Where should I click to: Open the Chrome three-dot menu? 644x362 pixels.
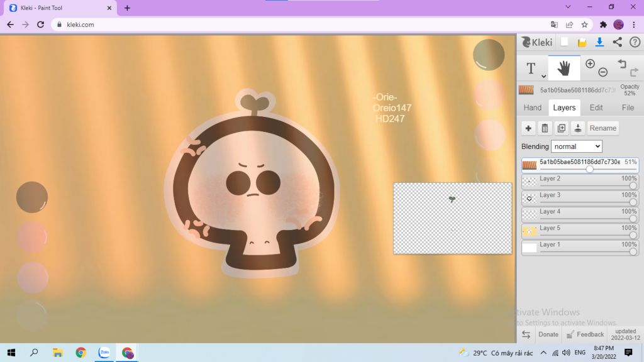634,25
